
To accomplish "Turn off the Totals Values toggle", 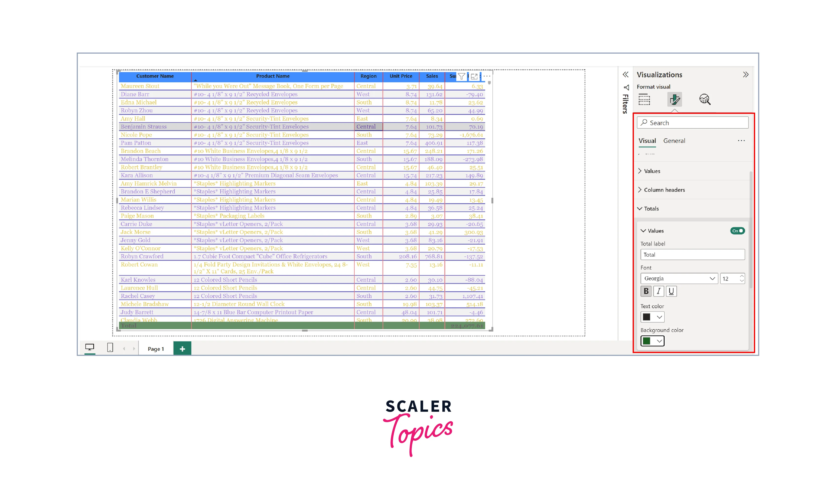I will click(737, 231).
